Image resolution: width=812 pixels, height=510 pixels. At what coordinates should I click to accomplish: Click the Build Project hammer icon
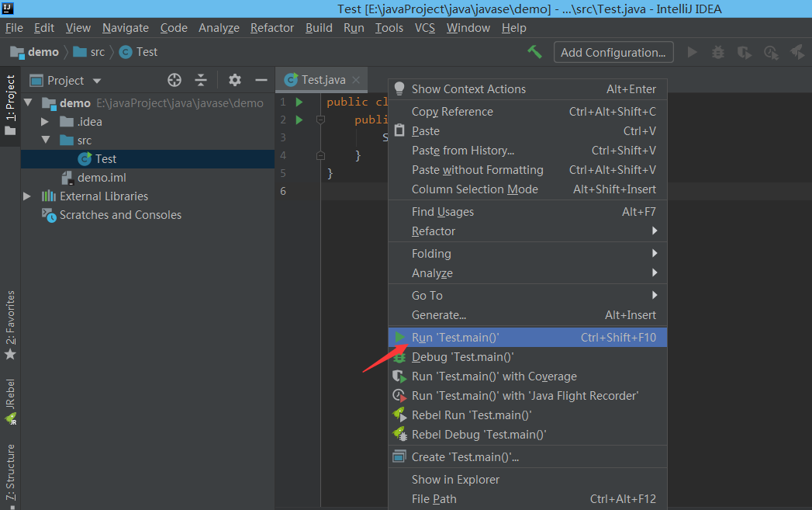(x=534, y=52)
